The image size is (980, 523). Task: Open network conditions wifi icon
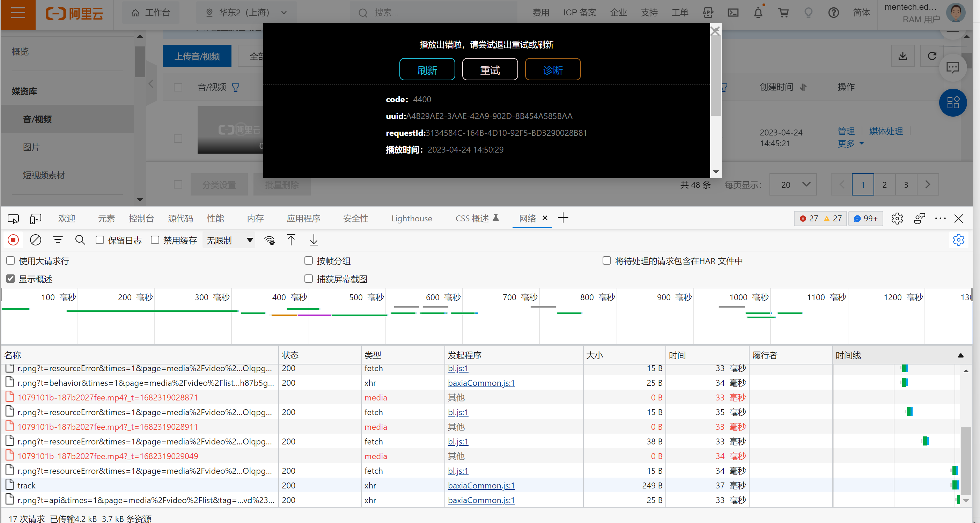tap(269, 240)
